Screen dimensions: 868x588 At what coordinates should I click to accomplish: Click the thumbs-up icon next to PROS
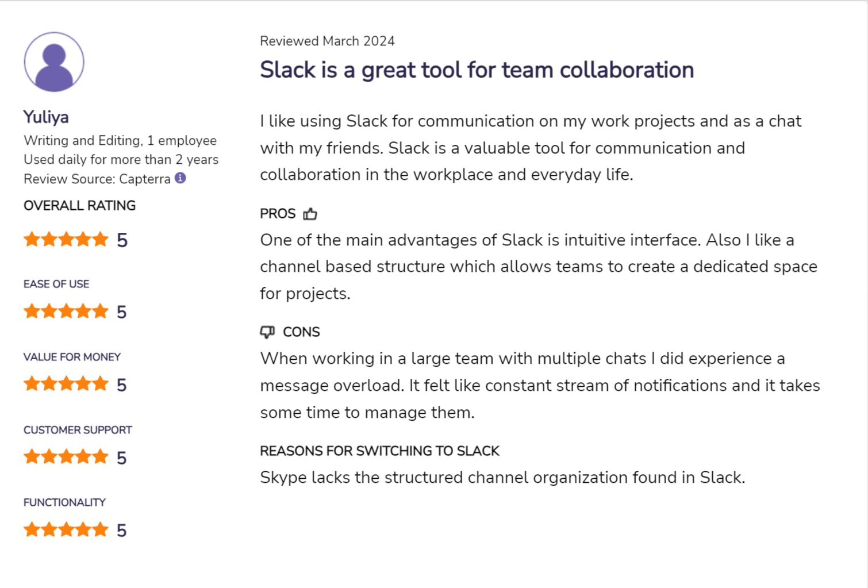310,214
